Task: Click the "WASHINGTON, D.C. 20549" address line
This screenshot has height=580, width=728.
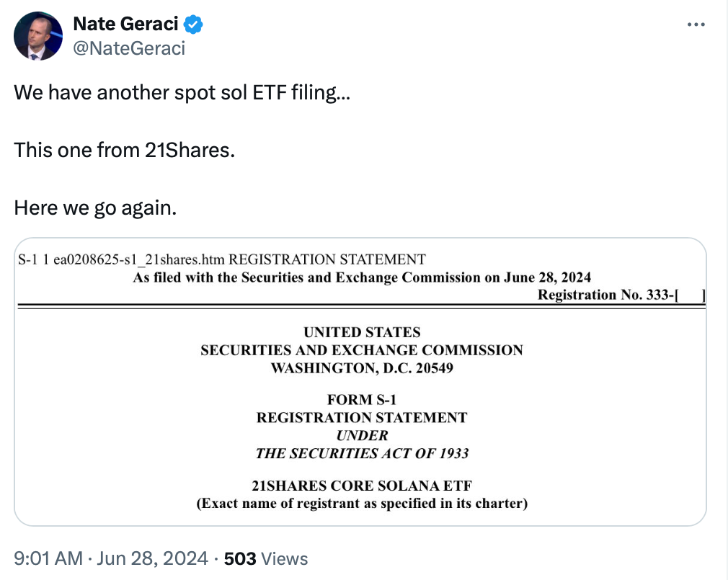Action: (x=362, y=368)
